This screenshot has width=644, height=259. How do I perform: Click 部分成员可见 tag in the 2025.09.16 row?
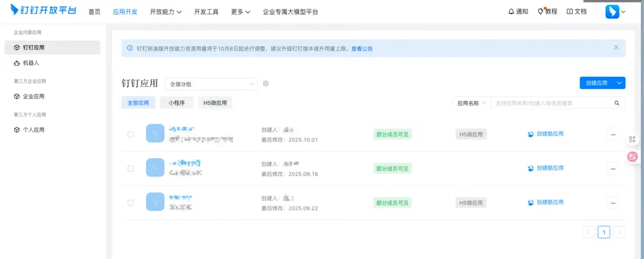click(x=392, y=168)
